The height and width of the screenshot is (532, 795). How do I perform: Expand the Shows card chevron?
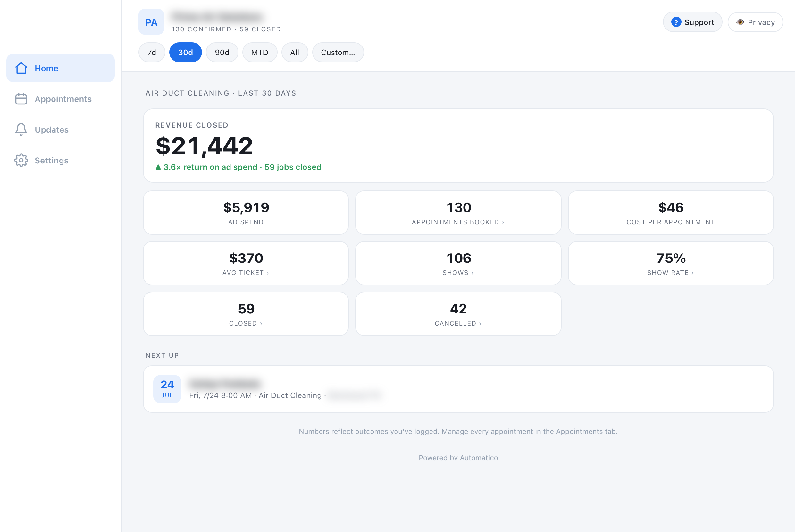(472, 273)
